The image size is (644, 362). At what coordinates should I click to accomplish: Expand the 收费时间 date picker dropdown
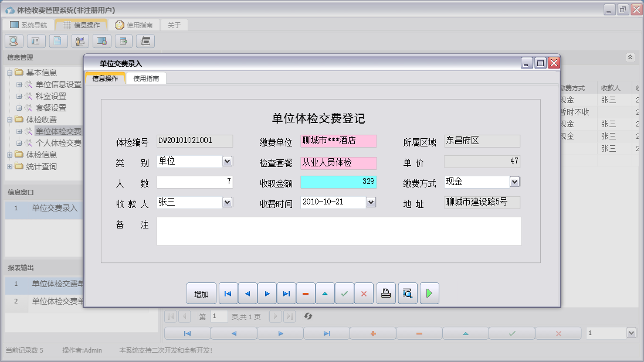click(370, 202)
